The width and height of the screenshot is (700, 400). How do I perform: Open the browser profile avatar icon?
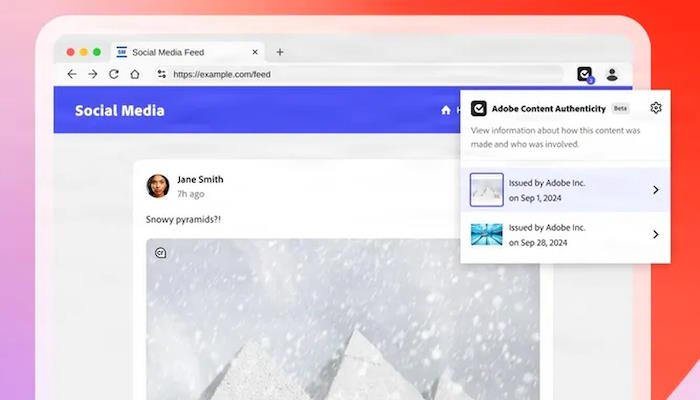tap(612, 75)
